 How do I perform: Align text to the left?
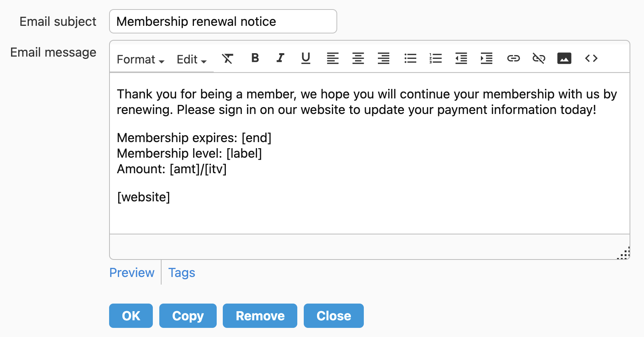point(333,59)
